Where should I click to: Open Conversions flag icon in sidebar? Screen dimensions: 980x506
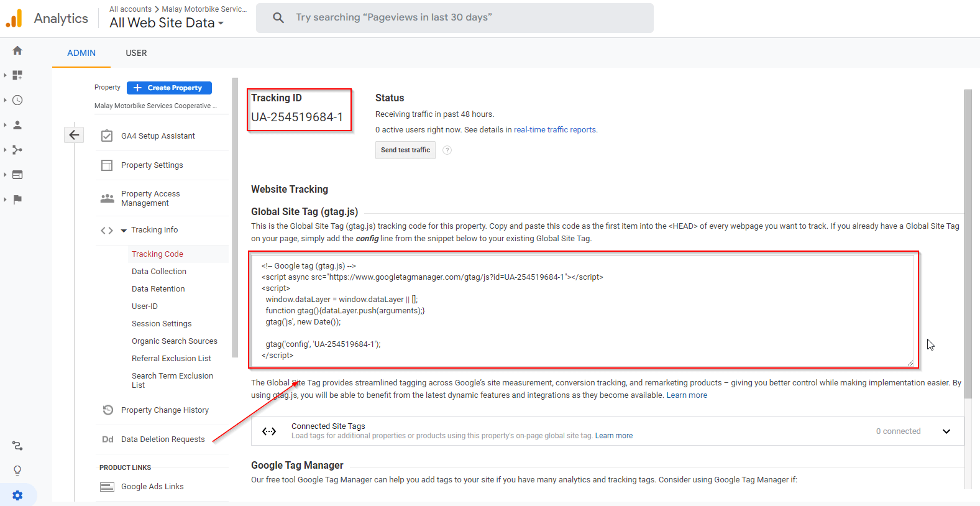click(17, 200)
